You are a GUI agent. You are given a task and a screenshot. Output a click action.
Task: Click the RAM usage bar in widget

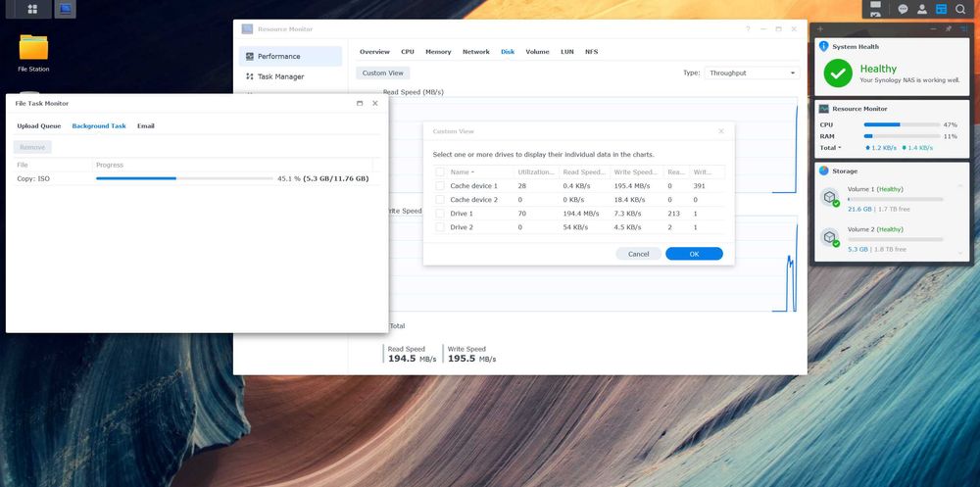tap(902, 135)
